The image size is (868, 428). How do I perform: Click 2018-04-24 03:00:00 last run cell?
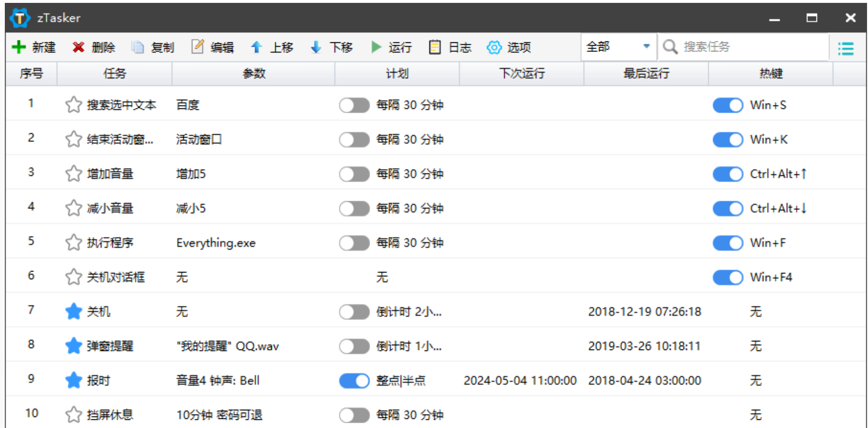[645, 381]
